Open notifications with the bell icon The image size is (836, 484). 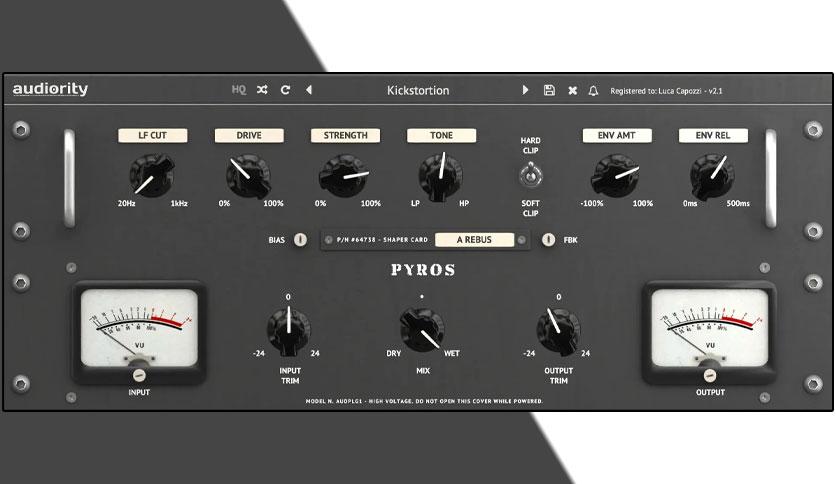click(593, 91)
